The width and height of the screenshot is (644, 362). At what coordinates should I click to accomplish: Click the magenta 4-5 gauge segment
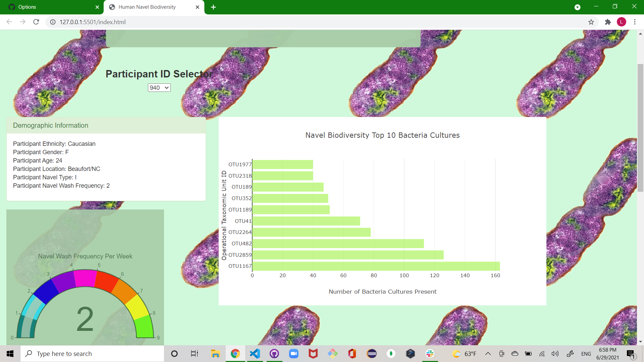tap(85, 278)
